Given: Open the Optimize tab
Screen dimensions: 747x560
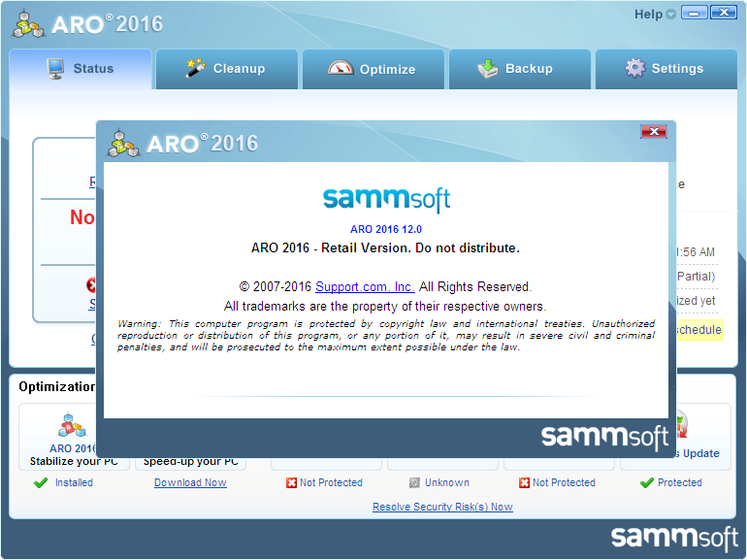Looking at the screenshot, I should pyautogui.click(x=373, y=69).
